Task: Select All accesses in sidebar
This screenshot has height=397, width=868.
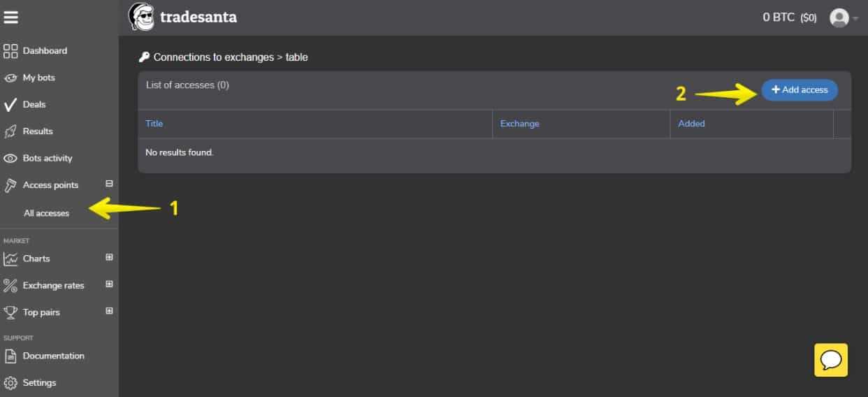Action: (47, 213)
